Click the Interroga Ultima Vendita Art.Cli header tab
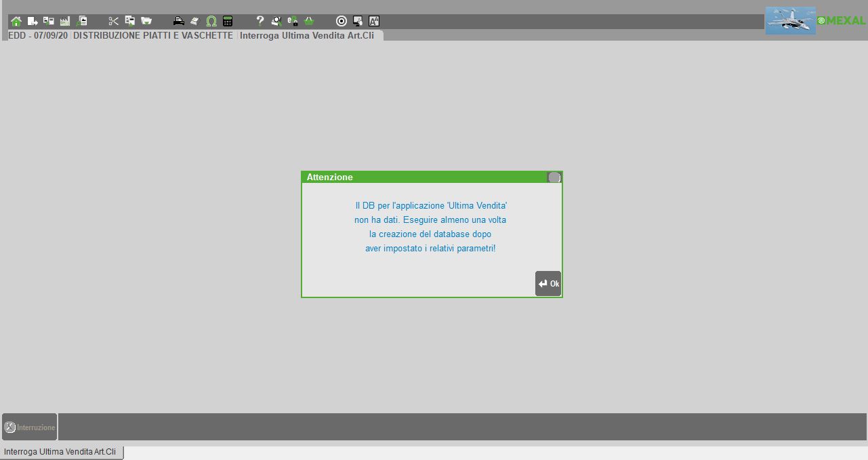This screenshot has height=460, width=868. point(307,35)
